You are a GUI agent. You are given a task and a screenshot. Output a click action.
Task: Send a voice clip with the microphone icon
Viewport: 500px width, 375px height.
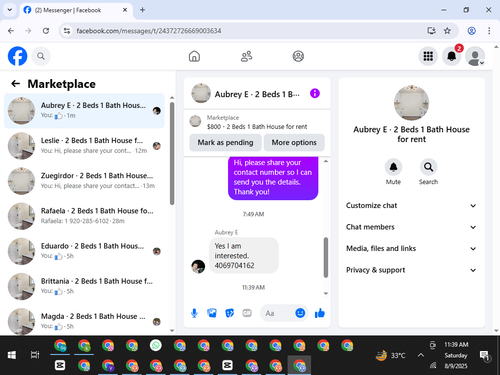point(194,313)
